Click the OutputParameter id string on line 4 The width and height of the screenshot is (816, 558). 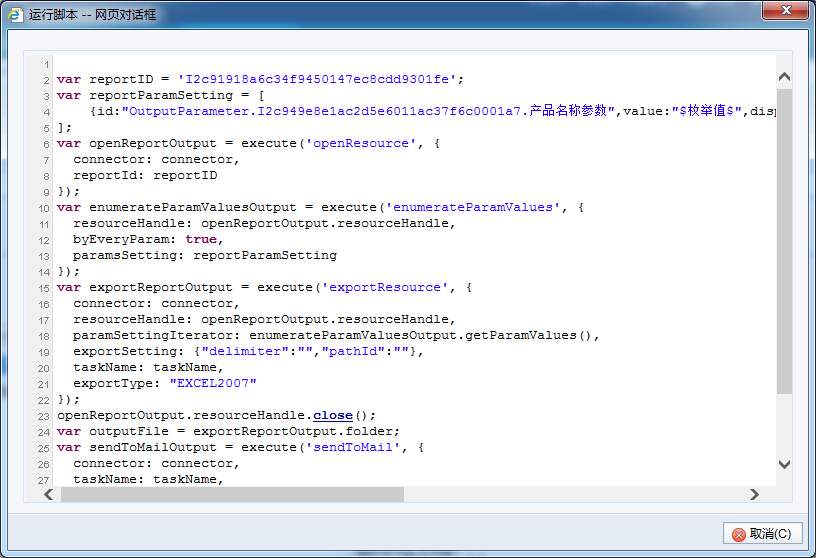(x=368, y=111)
